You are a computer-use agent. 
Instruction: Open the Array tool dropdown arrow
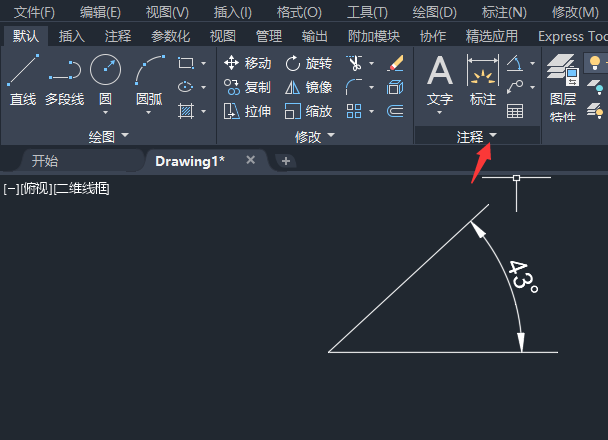[371, 112]
